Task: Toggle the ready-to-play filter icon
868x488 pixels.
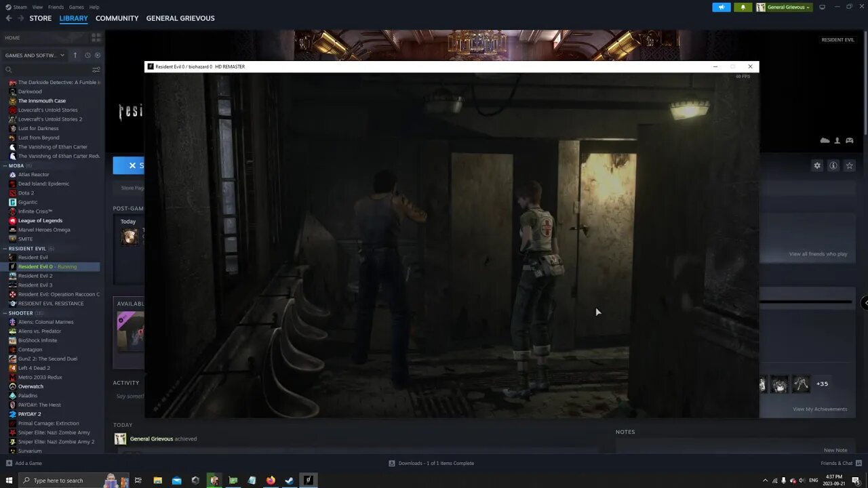Action: [98, 55]
